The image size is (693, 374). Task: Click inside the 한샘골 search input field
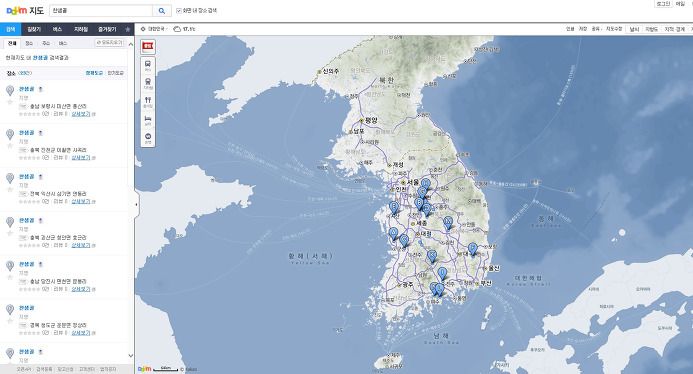pyautogui.click(x=101, y=11)
